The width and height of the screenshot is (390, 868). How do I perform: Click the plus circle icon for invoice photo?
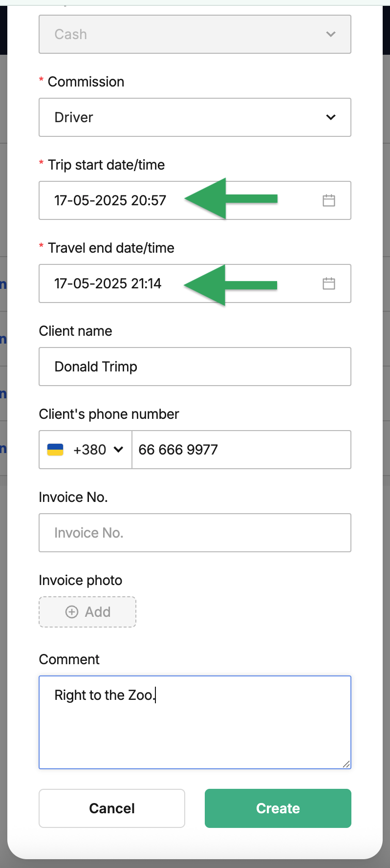pos(72,612)
